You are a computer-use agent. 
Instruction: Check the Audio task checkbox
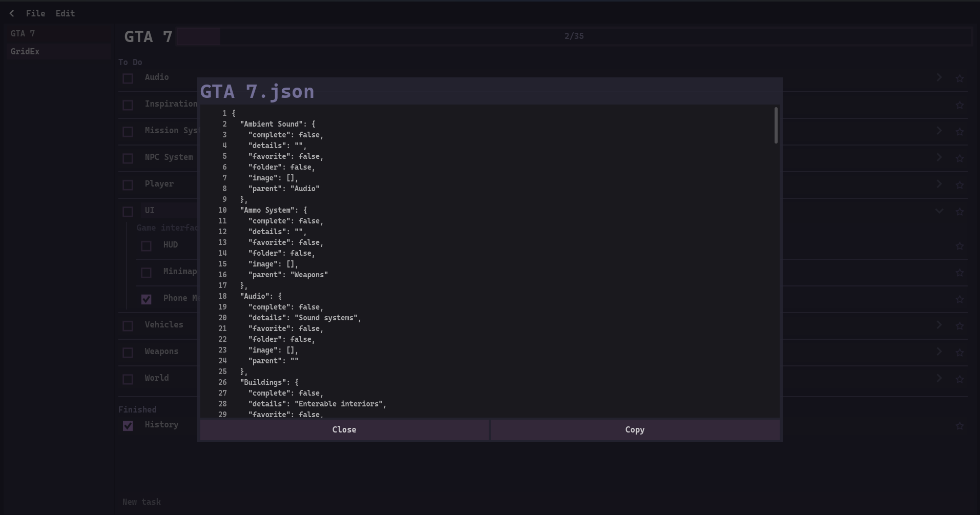pos(128,78)
